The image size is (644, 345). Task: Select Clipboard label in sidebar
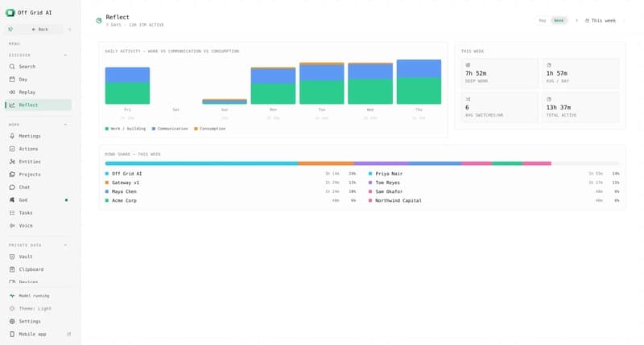(31, 269)
